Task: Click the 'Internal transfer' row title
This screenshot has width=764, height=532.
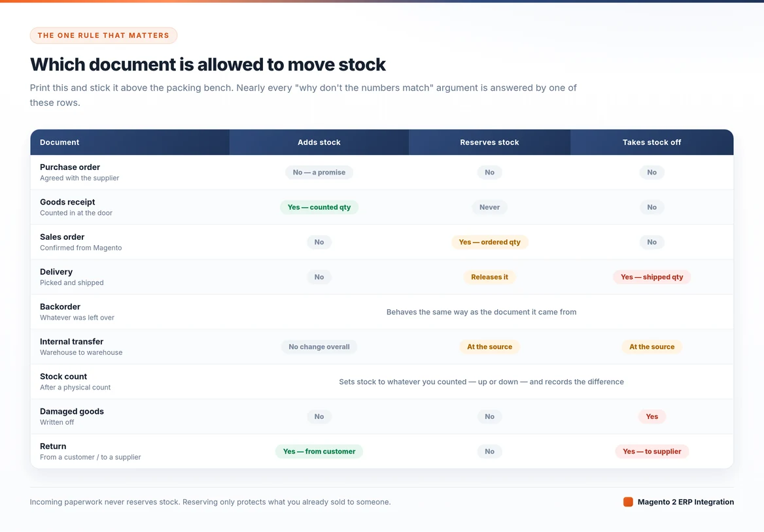Action: tap(72, 342)
